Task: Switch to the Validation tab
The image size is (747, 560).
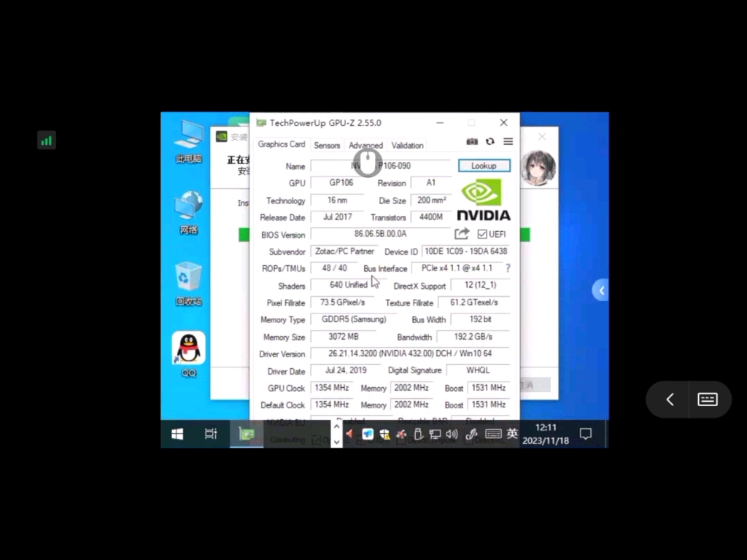Action: (x=407, y=145)
